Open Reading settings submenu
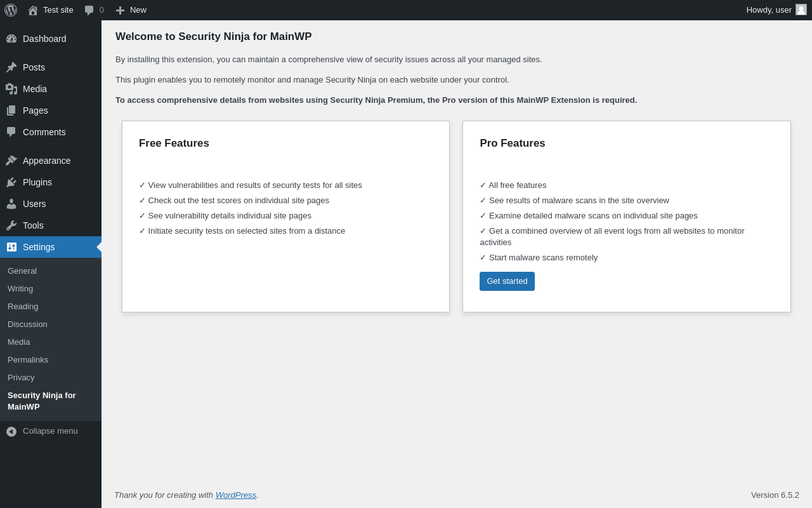This screenshot has height=508, width=812. click(x=51, y=307)
